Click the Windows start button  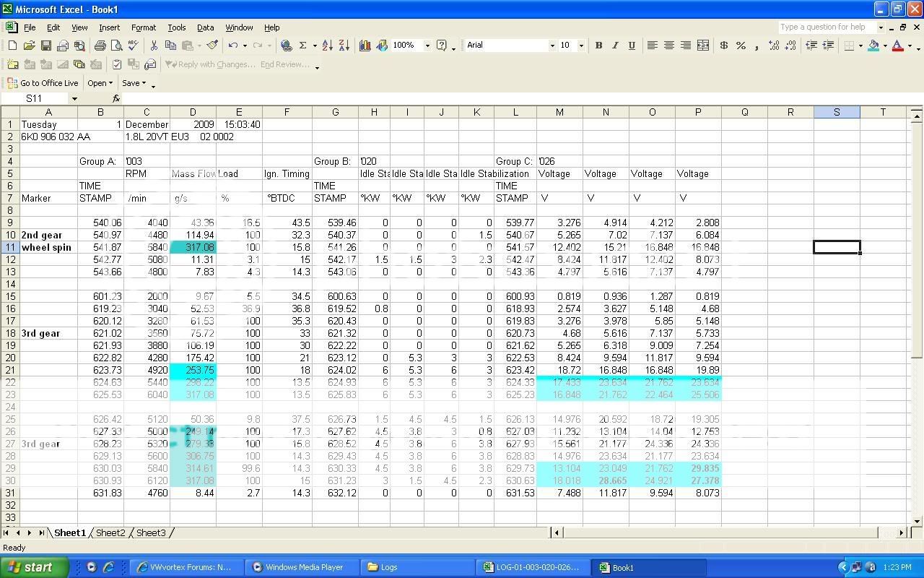tap(34, 567)
